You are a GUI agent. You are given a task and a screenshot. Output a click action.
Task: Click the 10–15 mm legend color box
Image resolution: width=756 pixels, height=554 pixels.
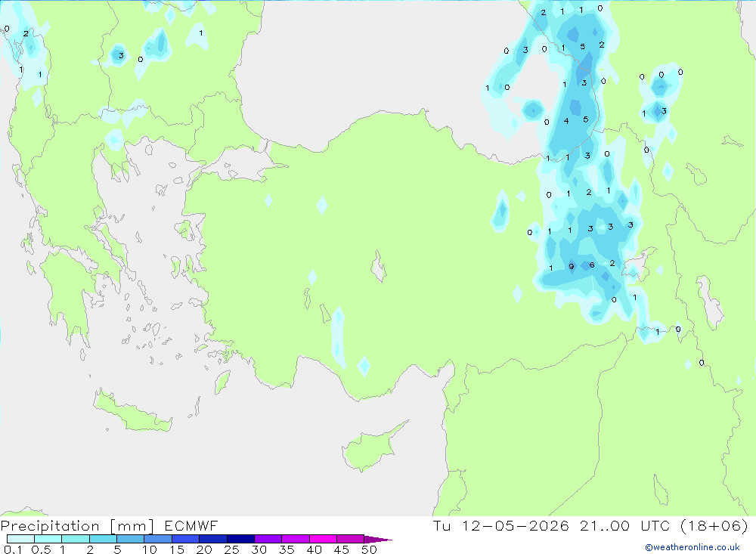(158, 539)
